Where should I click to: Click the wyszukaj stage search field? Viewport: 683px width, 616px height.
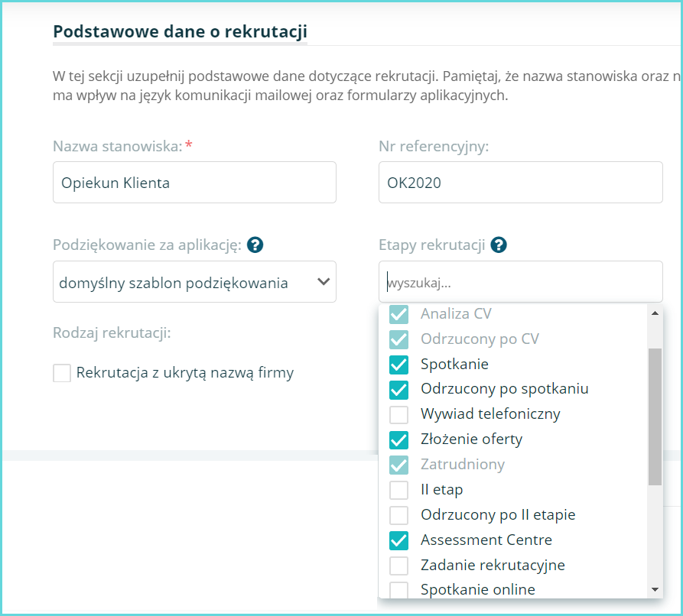[520, 283]
